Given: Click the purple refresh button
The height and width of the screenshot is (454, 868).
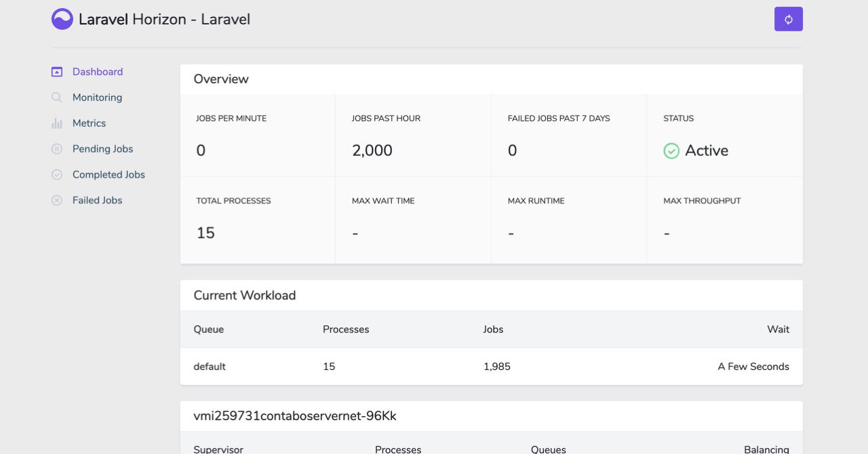Looking at the screenshot, I should click(x=789, y=19).
